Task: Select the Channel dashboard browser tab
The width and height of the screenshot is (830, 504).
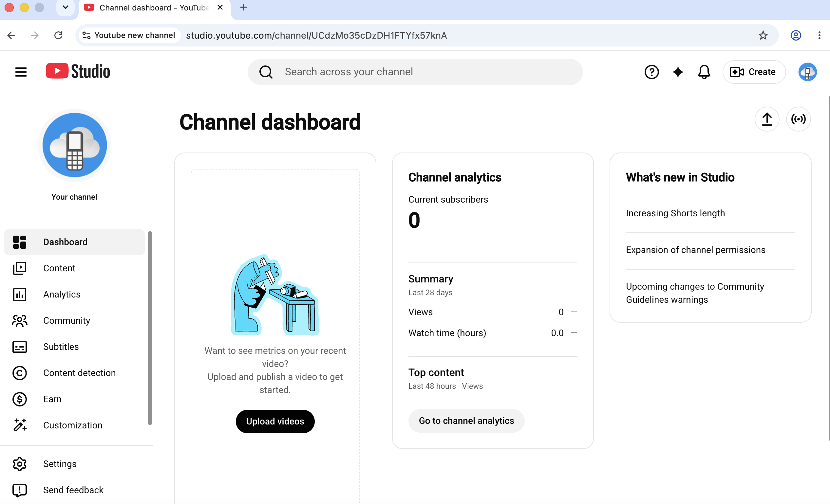Action: point(154,8)
